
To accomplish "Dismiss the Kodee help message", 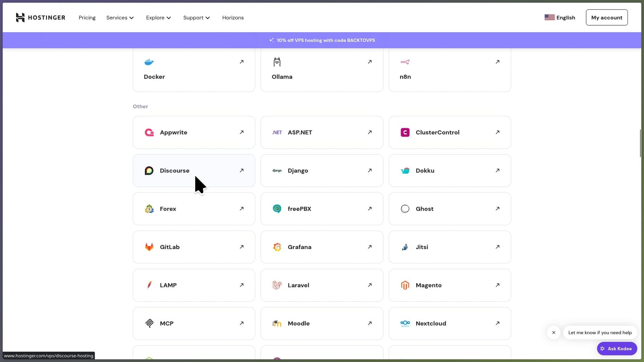I will pyautogui.click(x=553, y=333).
